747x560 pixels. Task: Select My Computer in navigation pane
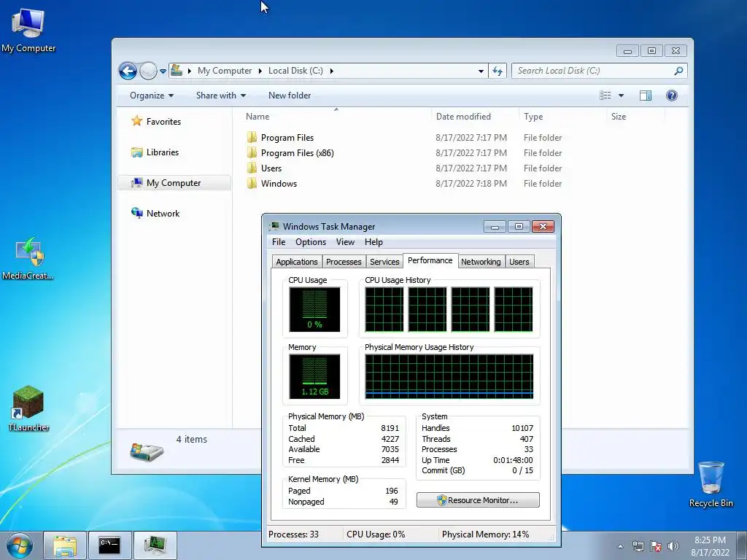tap(174, 183)
